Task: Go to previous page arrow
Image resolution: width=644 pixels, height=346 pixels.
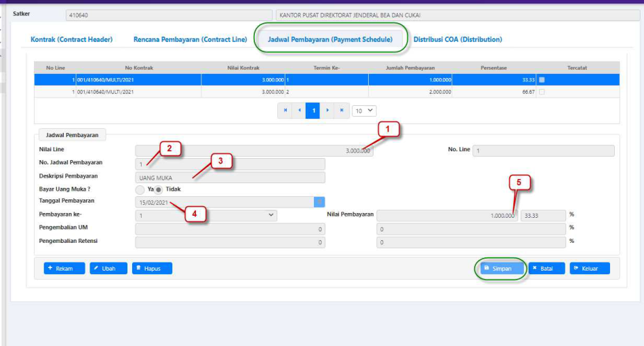Action: (299, 111)
